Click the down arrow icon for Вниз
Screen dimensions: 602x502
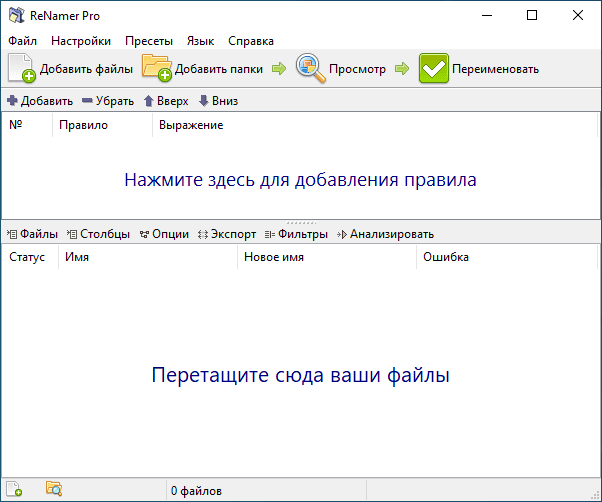pyautogui.click(x=203, y=101)
